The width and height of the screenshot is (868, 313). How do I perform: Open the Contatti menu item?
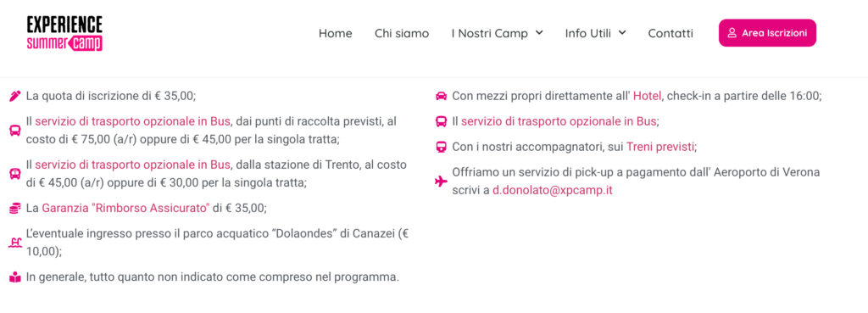670,33
